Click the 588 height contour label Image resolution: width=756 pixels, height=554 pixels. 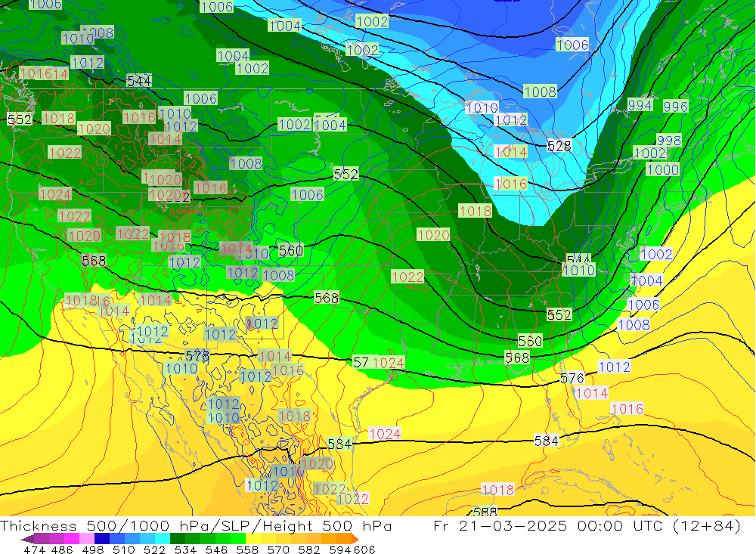point(485,512)
